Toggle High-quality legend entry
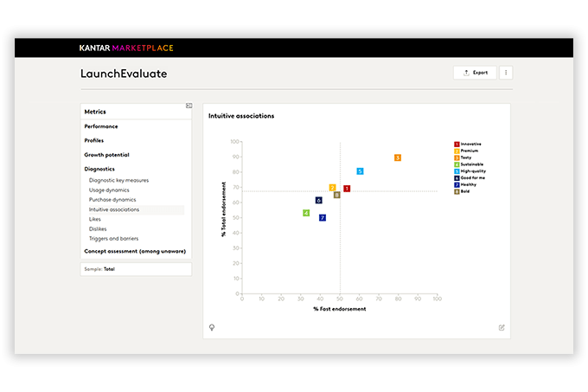 coord(470,171)
